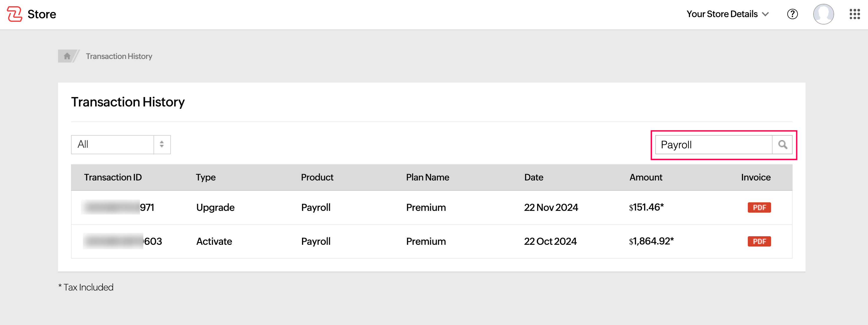Click the Tax Included footnote text
This screenshot has width=868, height=325.
click(x=86, y=287)
